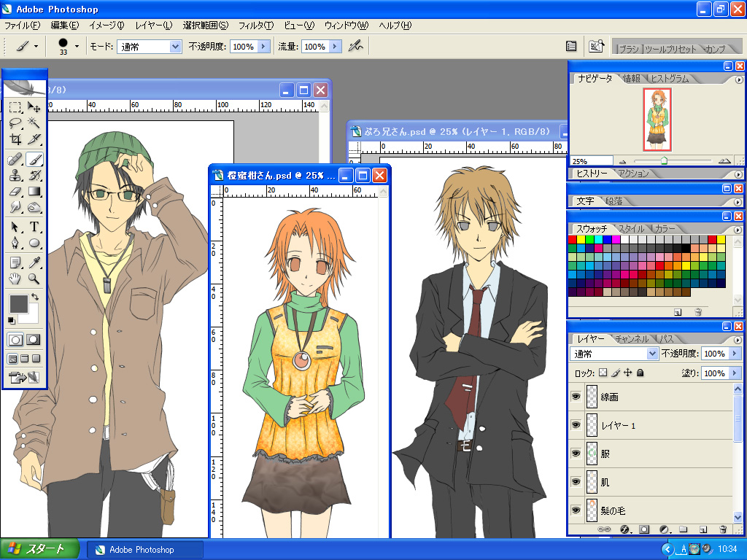The image size is (747, 560).
Task: Create new layer set folder
Action: pyautogui.click(x=684, y=529)
